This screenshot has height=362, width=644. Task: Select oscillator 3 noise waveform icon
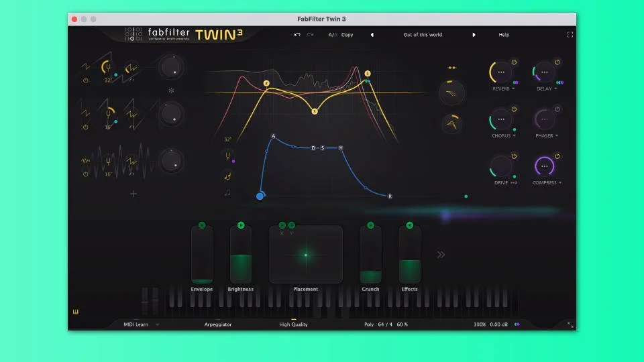pos(85,160)
